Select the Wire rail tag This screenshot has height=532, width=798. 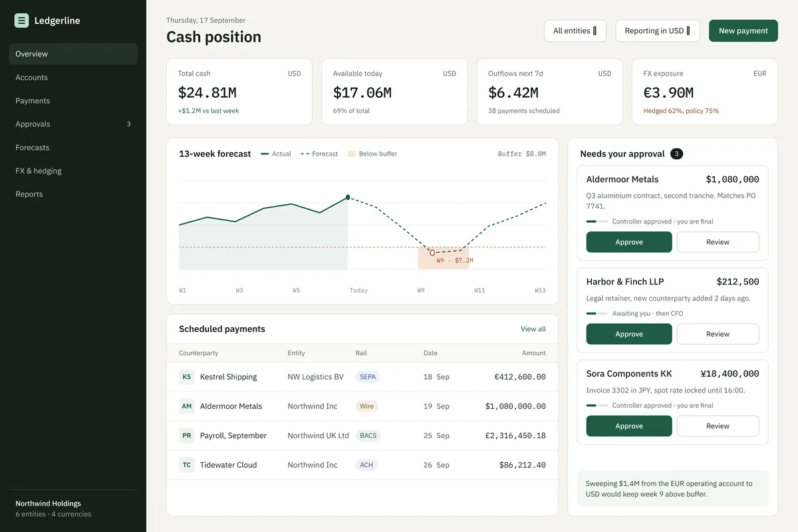[366, 406]
